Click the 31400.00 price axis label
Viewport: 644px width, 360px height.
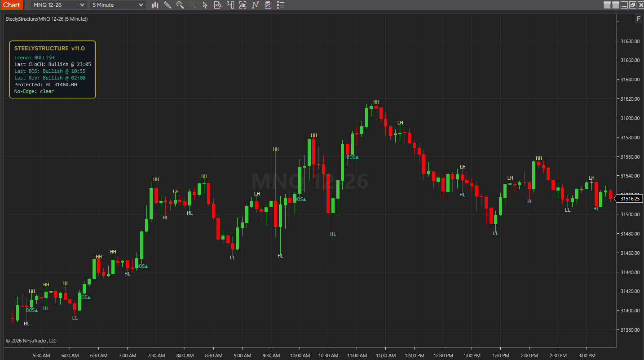(x=630, y=311)
